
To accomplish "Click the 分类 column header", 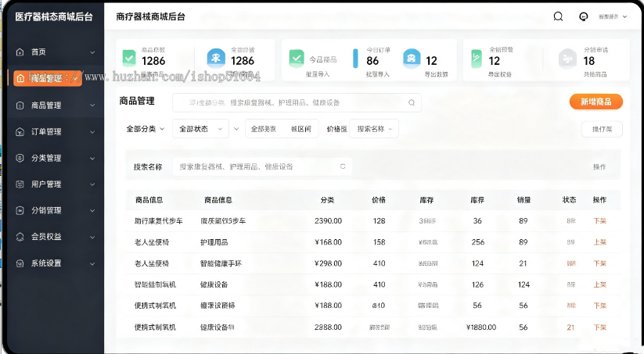I will (327, 200).
